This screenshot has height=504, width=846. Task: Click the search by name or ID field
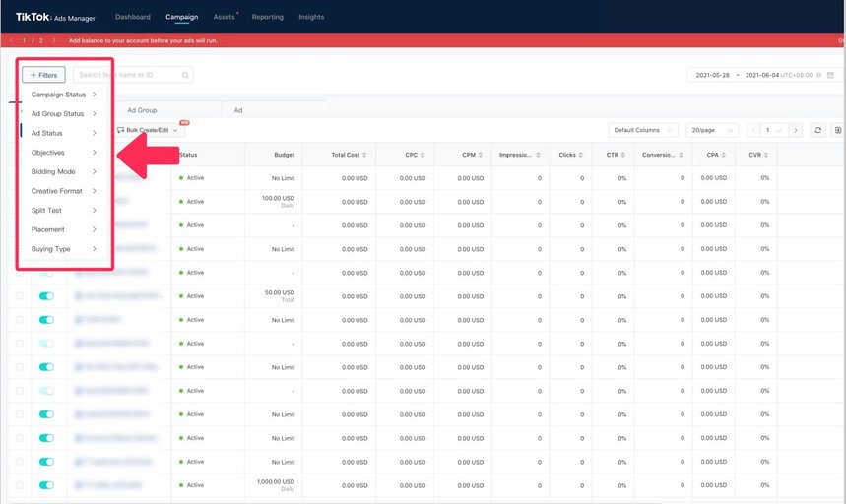pos(126,75)
